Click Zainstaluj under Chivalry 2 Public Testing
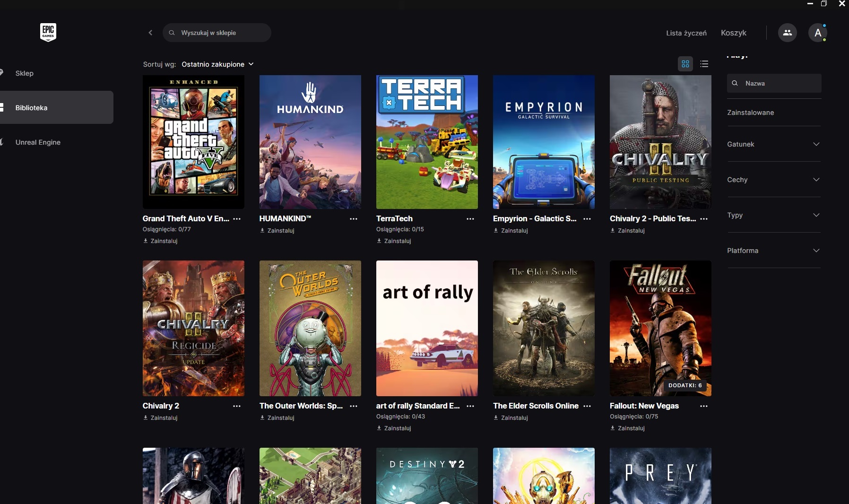Screen dimensions: 849x504 [628, 231]
